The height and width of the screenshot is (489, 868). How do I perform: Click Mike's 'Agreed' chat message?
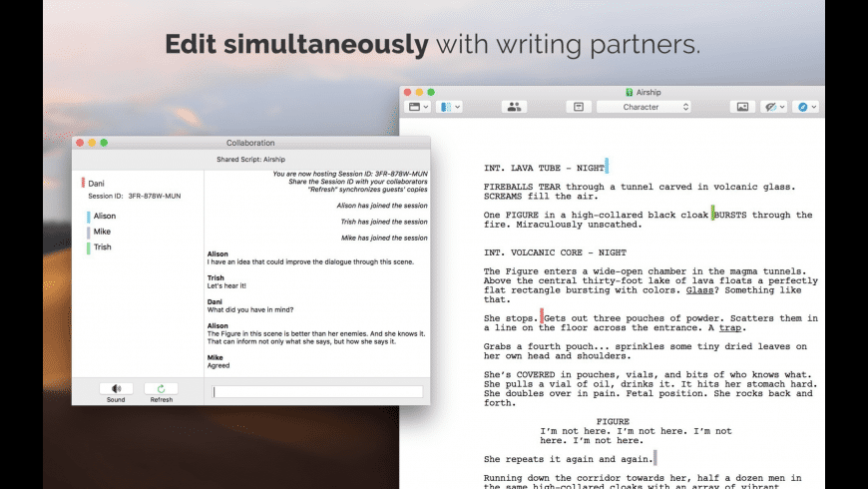pyautogui.click(x=218, y=365)
